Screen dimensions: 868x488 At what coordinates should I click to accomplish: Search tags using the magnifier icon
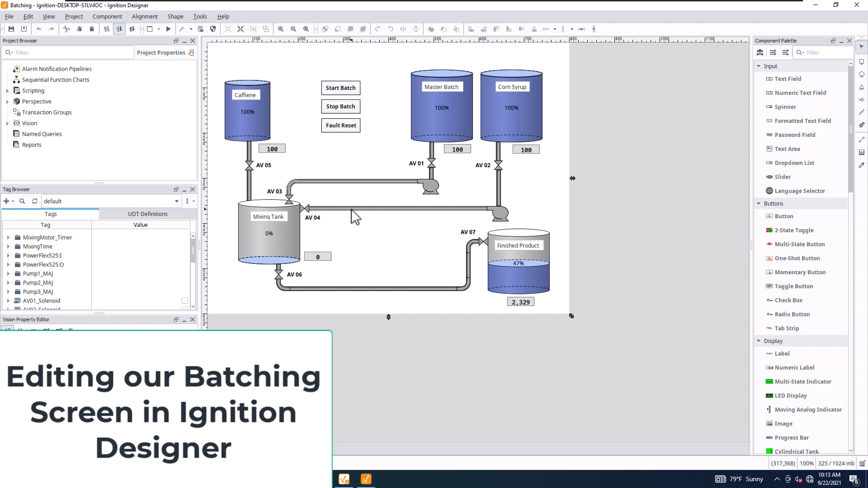(x=22, y=201)
